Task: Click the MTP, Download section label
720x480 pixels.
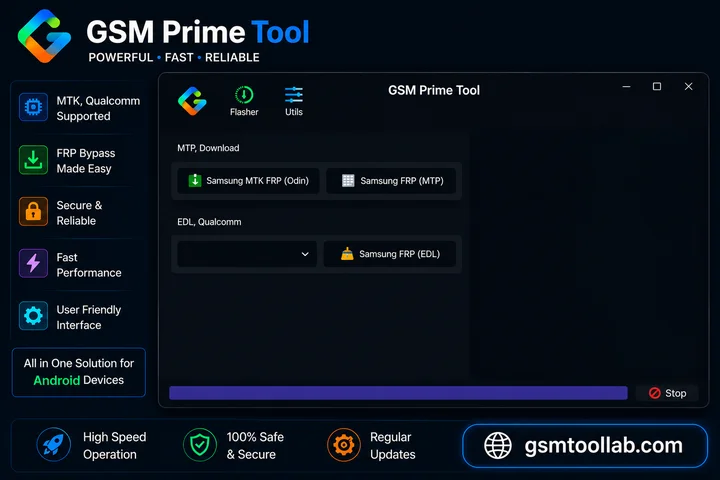Action: pos(208,148)
